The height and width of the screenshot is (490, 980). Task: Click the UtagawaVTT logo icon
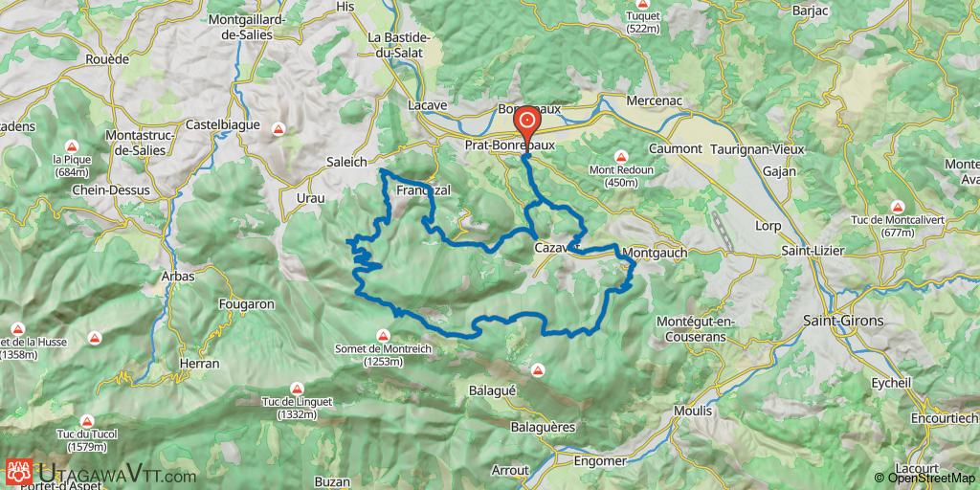click(x=19, y=473)
